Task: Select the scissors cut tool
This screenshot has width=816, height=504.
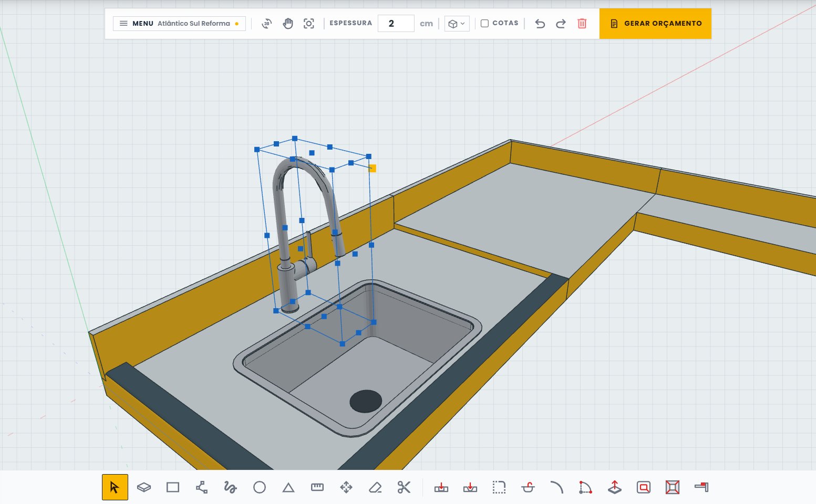Action: tap(404, 487)
